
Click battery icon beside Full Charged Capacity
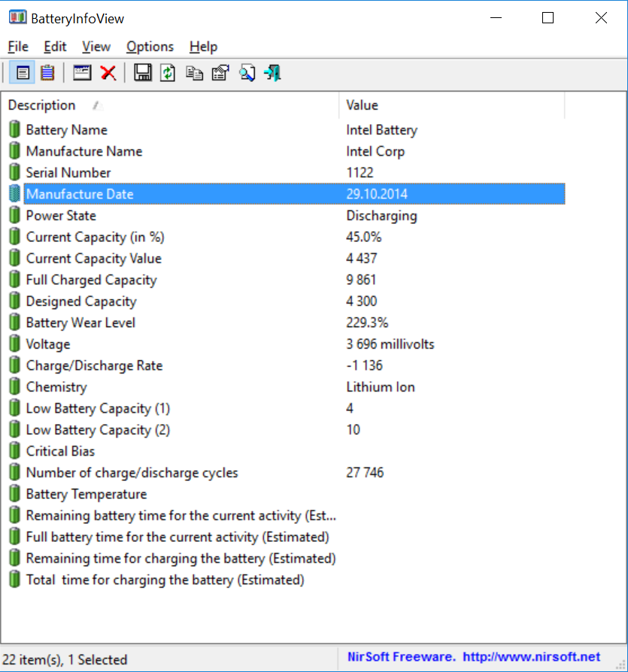[x=14, y=279]
